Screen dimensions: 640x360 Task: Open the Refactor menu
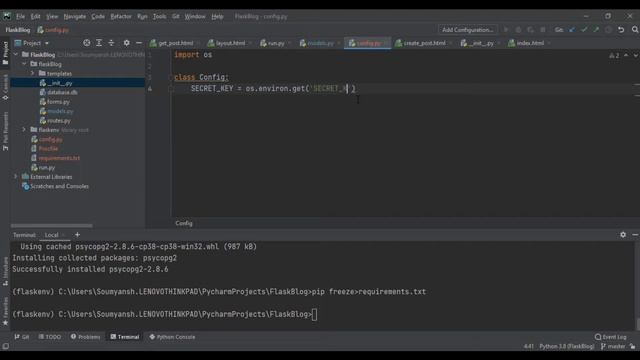(x=121, y=16)
